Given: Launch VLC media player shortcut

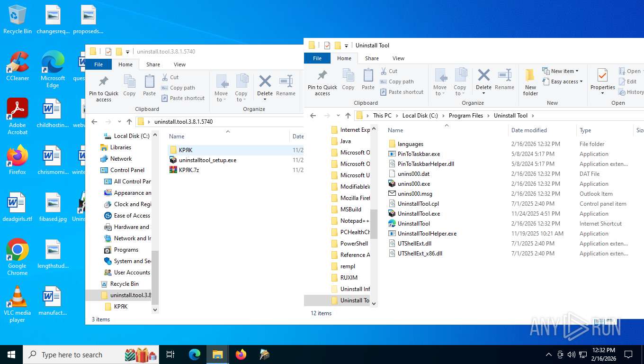Looking at the screenshot, I should coord(18,304).
